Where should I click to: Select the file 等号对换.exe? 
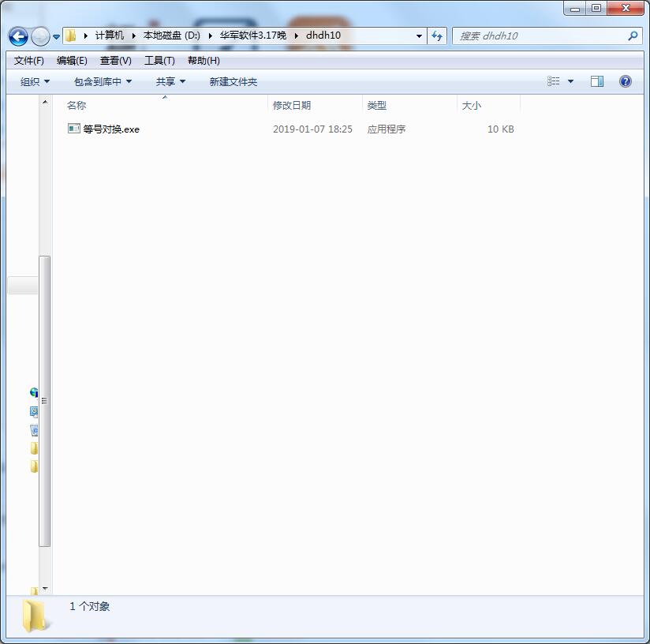[111, 129]
